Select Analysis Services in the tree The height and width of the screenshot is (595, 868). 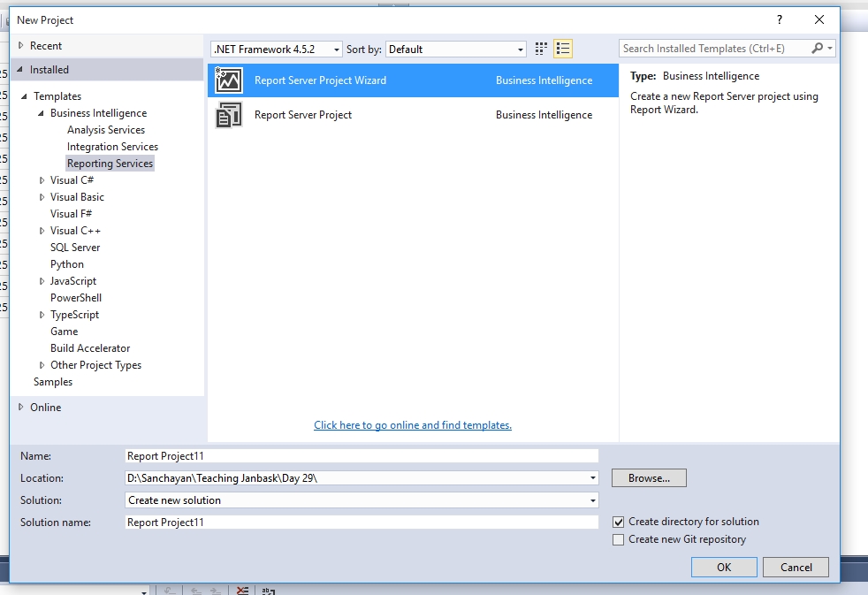[x=106, y=130]
